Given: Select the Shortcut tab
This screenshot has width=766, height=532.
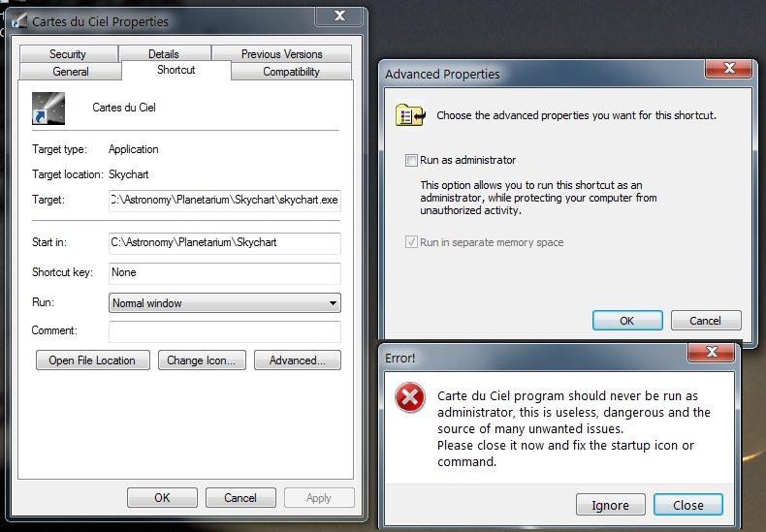Looking at the screenshot, I should pyautogui.click(x=176, y=70).
